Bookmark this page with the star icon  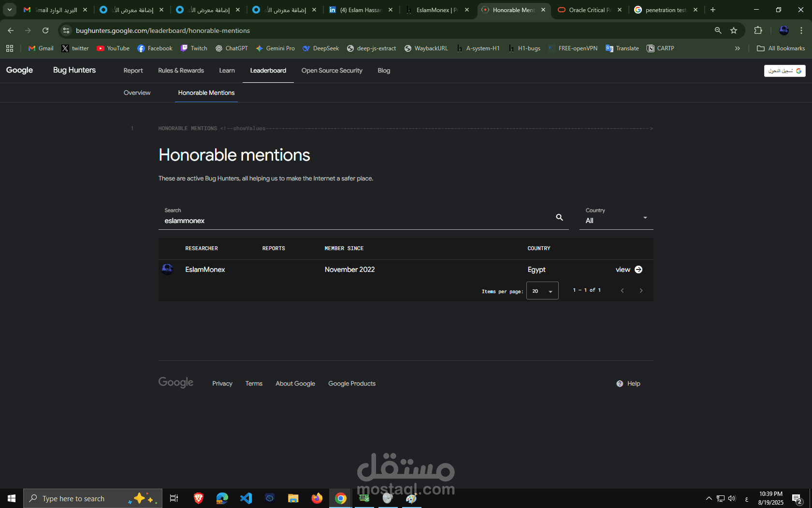click(734, 30)
